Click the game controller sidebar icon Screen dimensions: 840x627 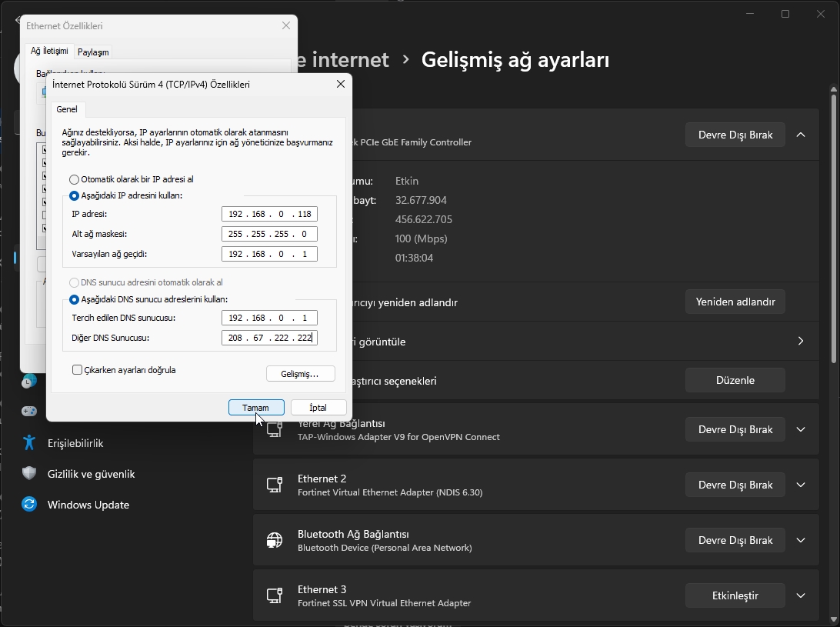pos(29,412)
